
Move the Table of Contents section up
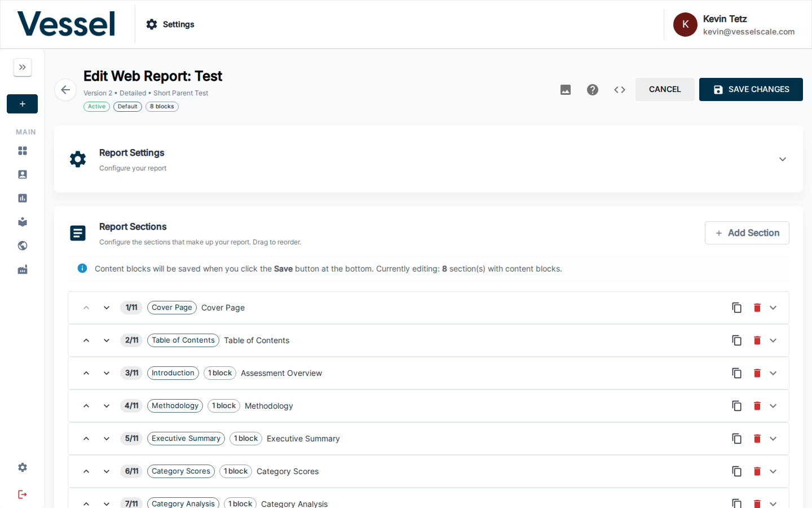coord(86,340)
